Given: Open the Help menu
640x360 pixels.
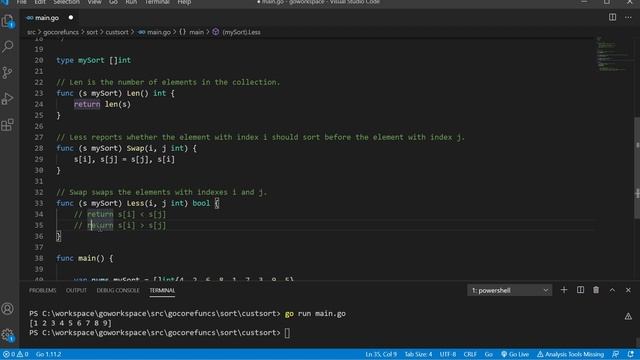Looking at the screenshot, I should point(184,2).
